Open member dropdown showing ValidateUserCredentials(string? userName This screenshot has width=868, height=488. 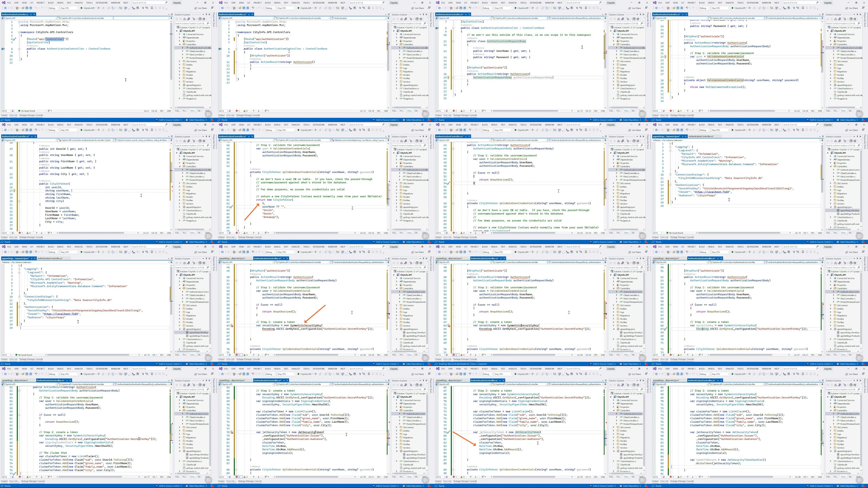click(359, 140)
